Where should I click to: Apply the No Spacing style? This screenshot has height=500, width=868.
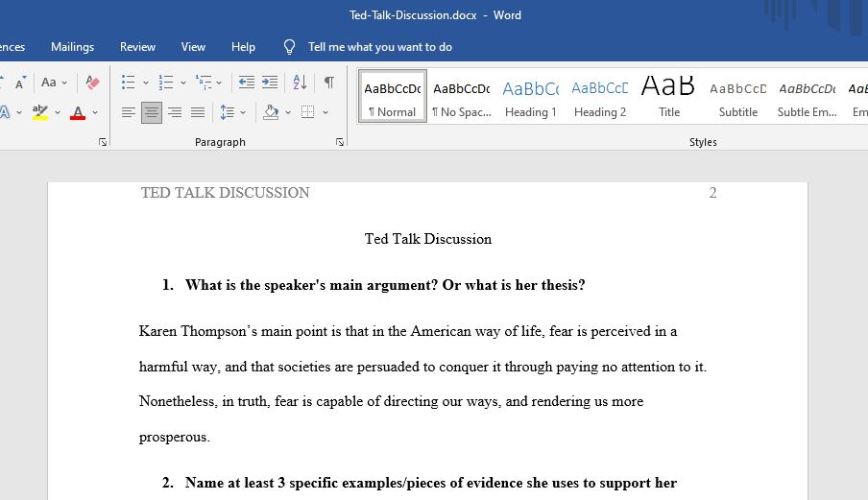(x=462, y=96)
